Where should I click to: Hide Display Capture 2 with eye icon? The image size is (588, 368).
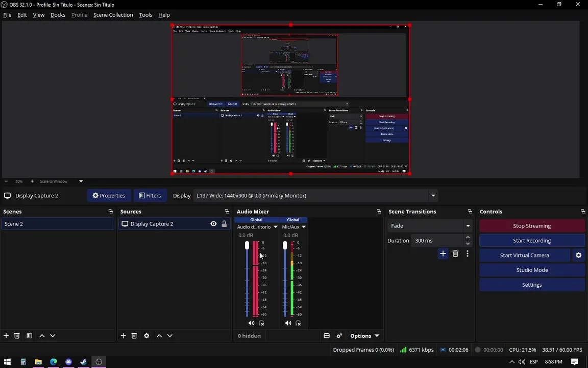pyautogui.click(x=213, y=224)
